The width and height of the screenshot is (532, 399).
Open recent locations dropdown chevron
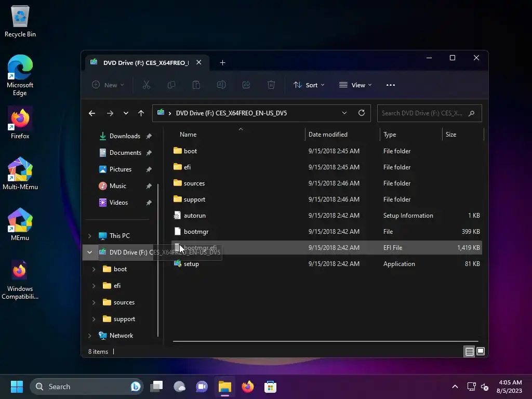(x=126, y=113)
